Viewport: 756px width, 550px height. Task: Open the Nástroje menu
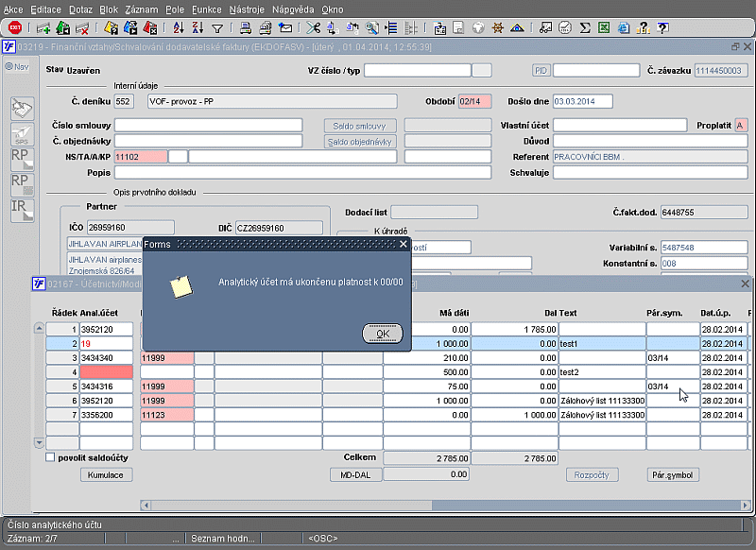pyautogui.click(x=247, y=9)
